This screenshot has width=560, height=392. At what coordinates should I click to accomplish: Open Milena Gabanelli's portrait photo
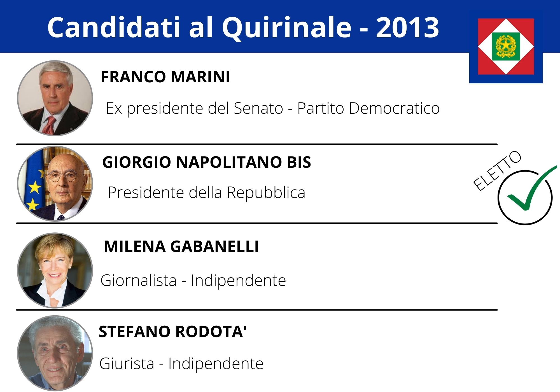tap(55, 270)
